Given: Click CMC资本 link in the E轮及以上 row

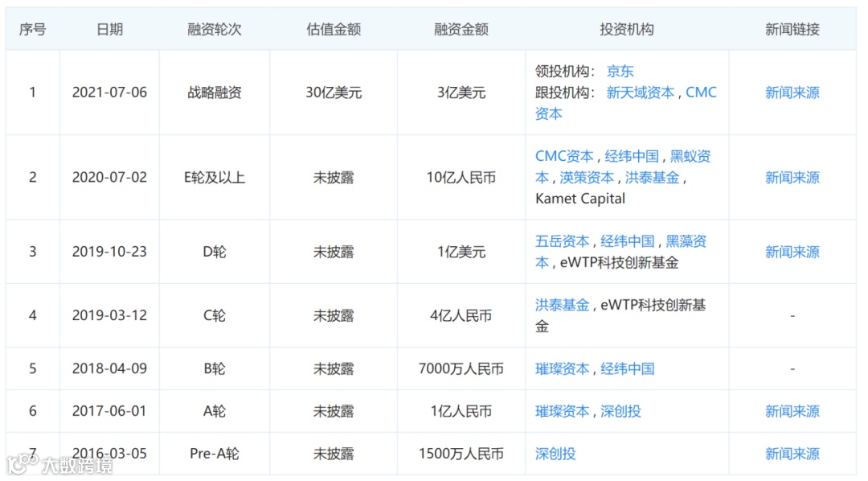Looking at the screenshot, I should [564, 156].
